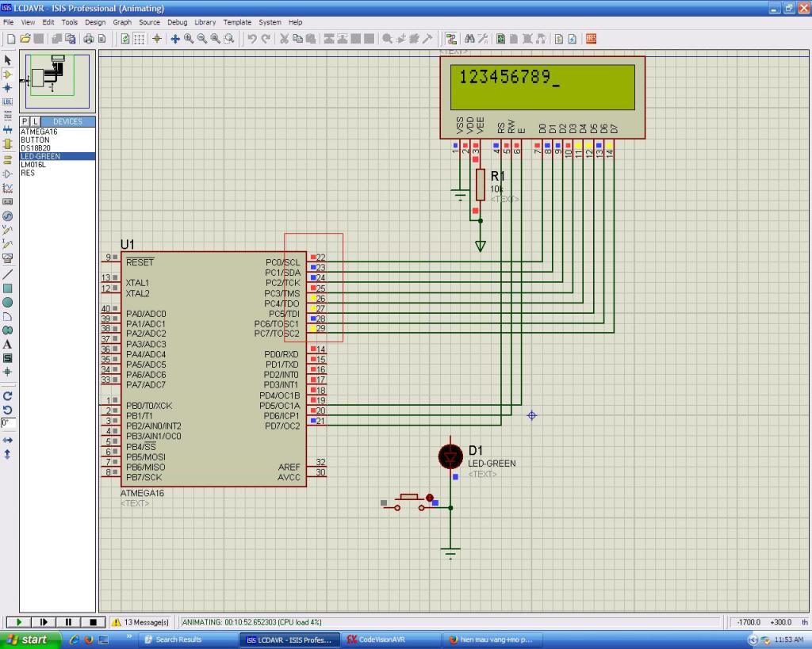Pause the running simulation
The image size is (812, 649).
pos(68,622)
